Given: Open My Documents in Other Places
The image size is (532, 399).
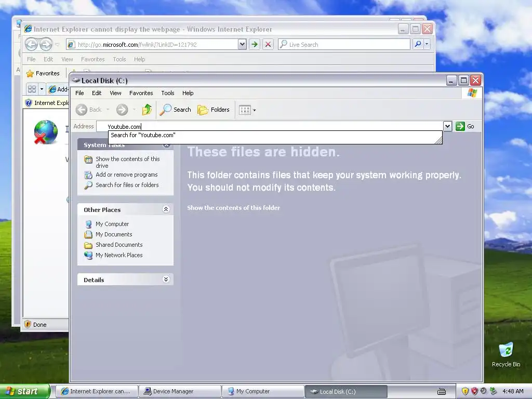Looking at the screenshot, I should coord(114,234).
